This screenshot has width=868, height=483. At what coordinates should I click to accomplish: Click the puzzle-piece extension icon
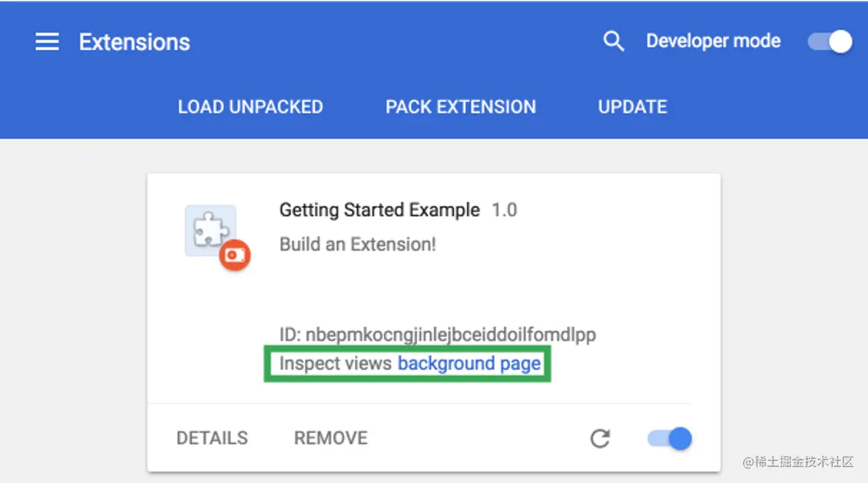[211, 230]
